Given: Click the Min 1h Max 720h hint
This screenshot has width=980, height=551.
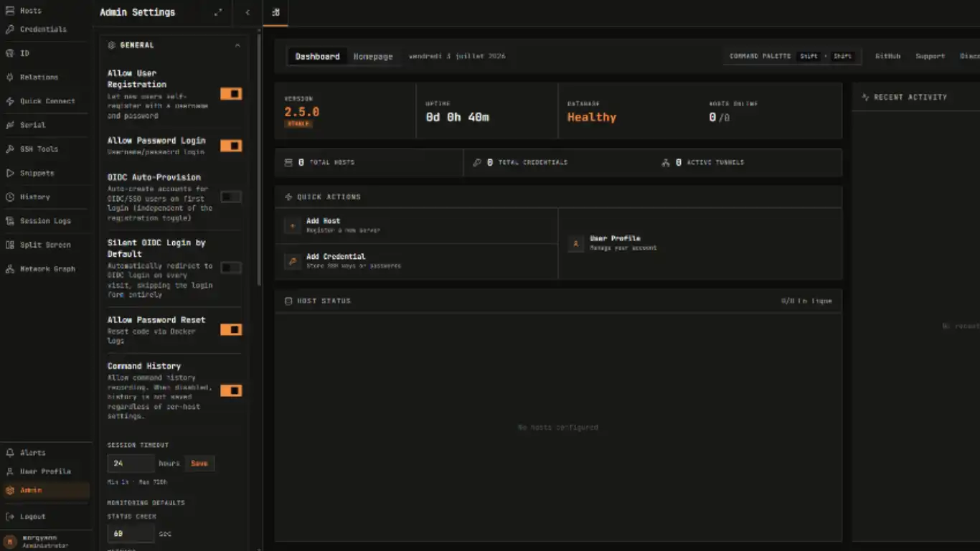Looking at the screenshot, I should pos(138,482).
